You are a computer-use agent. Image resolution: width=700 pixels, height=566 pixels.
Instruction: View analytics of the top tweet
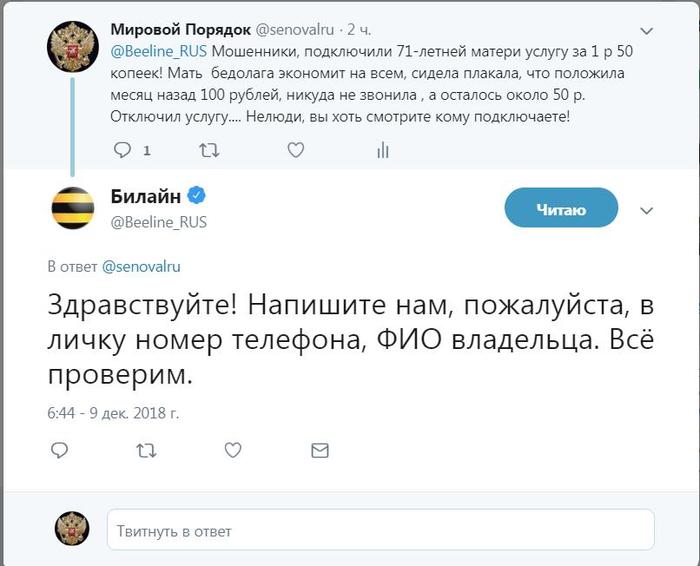[x=382, y=150]
